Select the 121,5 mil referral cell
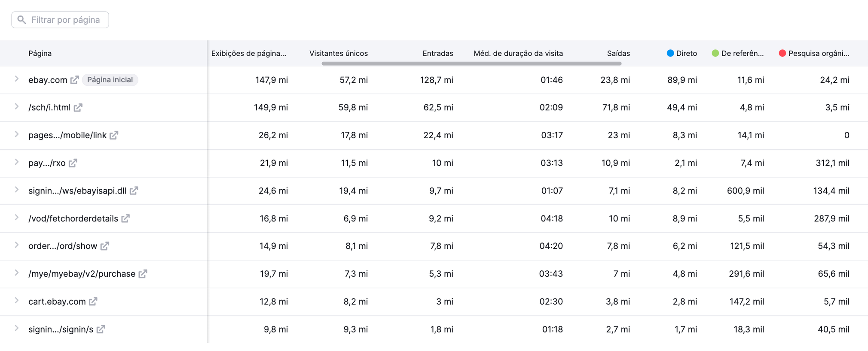The width and height of the screenshot is (868, 351). [x=747, y=246]
